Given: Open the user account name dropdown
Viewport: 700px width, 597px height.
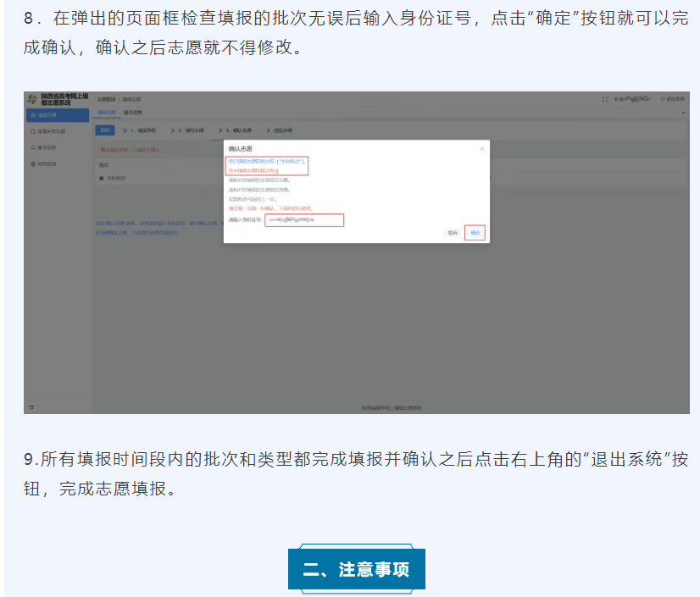Looking at the screenshot, I should coord(632,100).
